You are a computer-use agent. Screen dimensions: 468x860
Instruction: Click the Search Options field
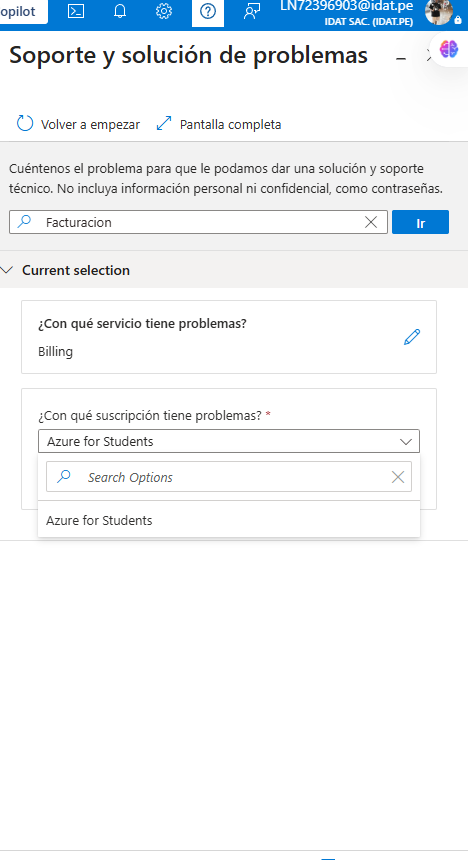229,477
